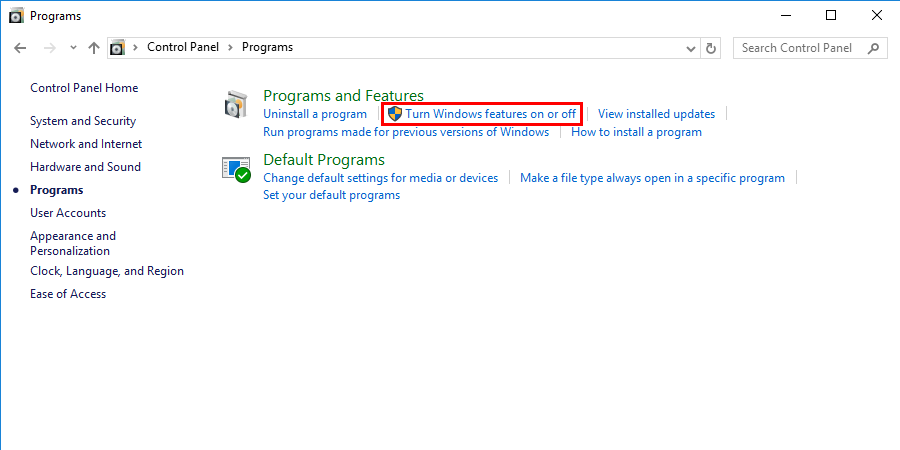The width and height of the screenshot is (900, 450).
Task: Click the address bar Control Panel icon
Action: click(x=118, y=48)
